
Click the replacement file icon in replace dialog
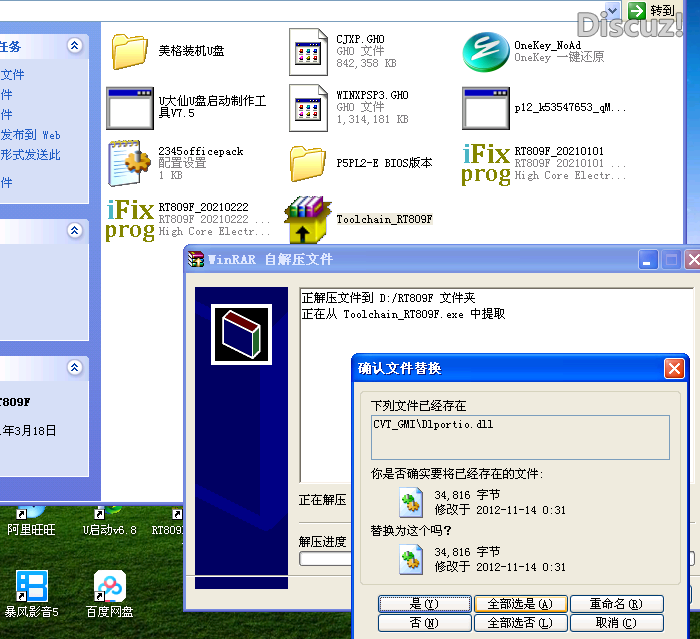411,559
